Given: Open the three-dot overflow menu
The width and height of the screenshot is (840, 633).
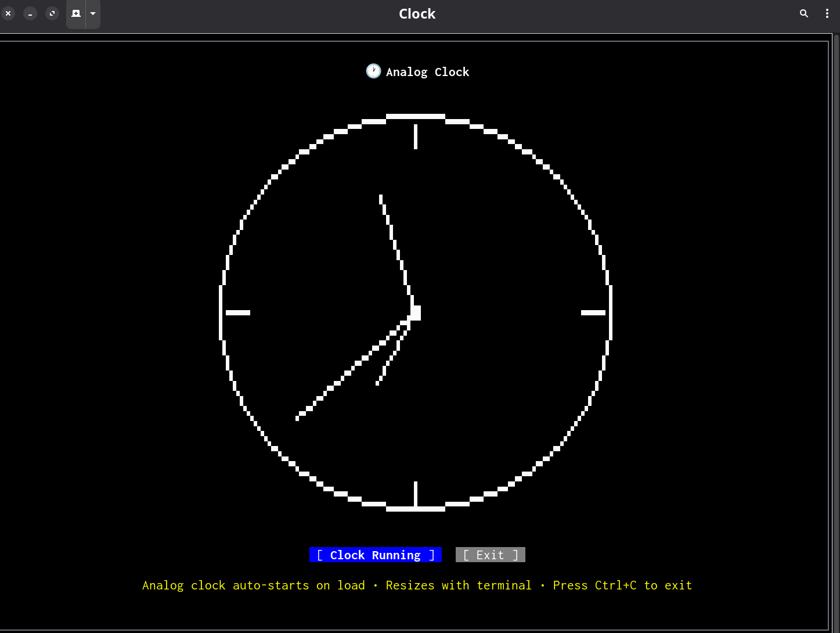Looking at the screenshot, I should pyautogui.click(x=827, y=13).
